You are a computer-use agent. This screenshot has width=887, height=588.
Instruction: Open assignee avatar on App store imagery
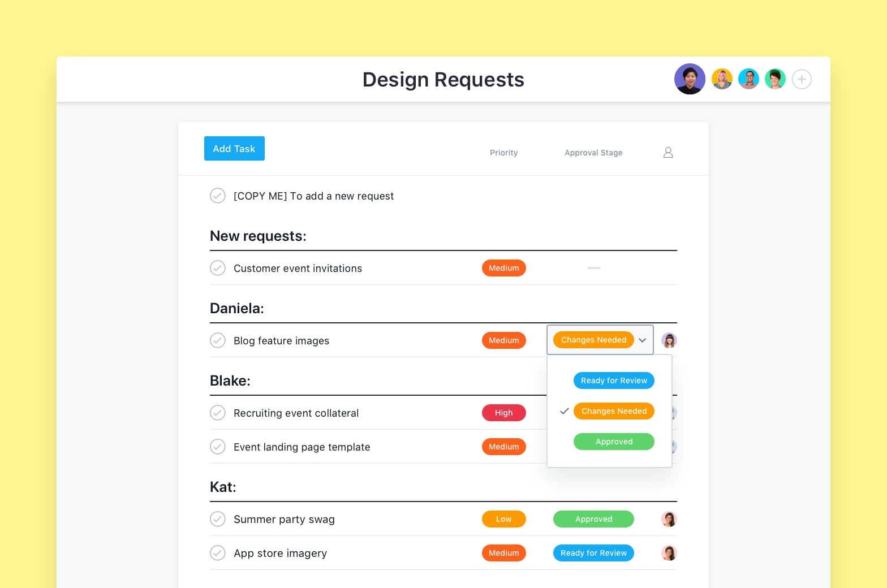[669, 553]
